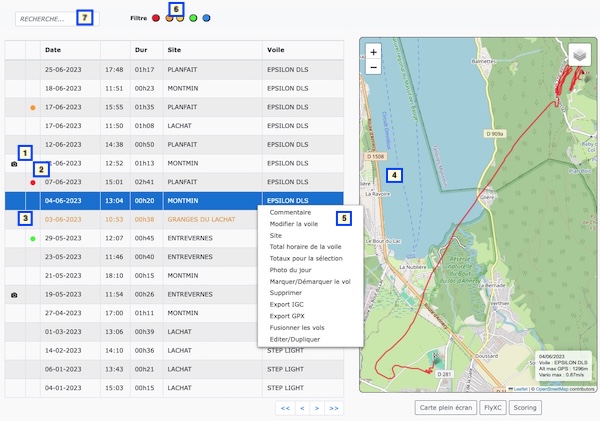Choose Export GPX
The image size is (600, 421).
[287, 316]
